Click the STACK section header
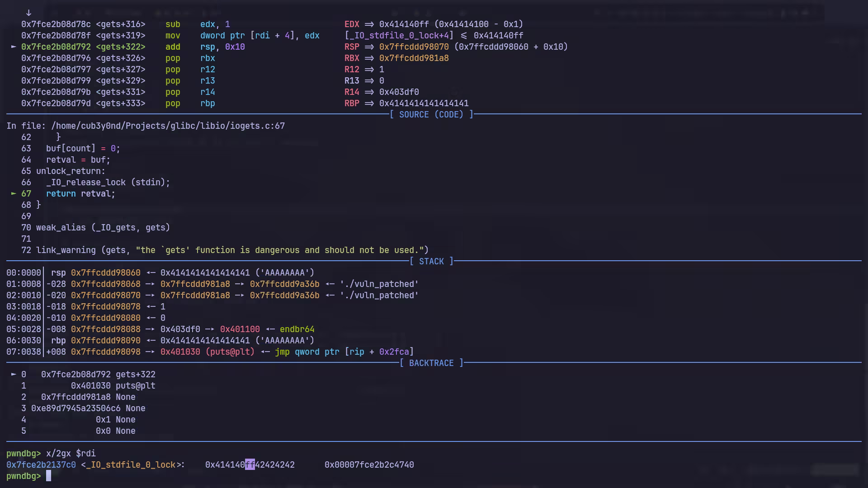 (x=431, y=261)
